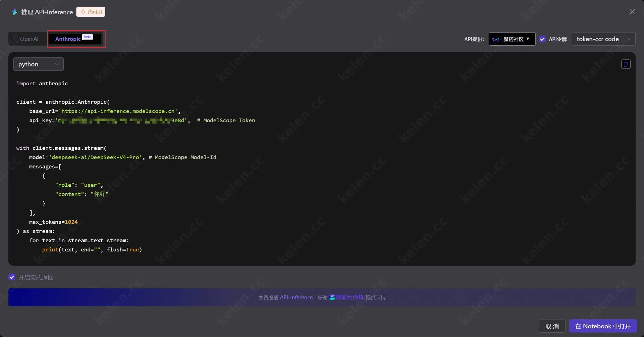The image size is (644, 337).
Task: Close the API-Inference dialog with the X
Action: 632,12
